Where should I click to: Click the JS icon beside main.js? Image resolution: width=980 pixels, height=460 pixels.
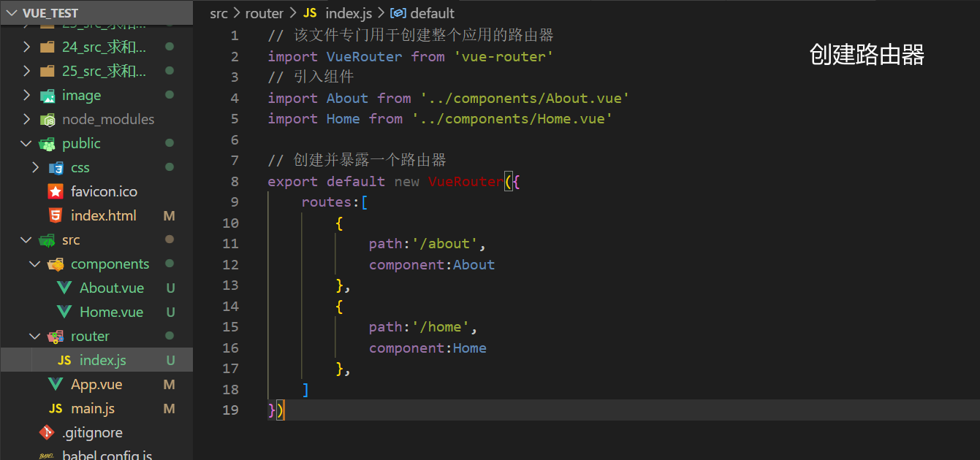click(x=56, y=408)
